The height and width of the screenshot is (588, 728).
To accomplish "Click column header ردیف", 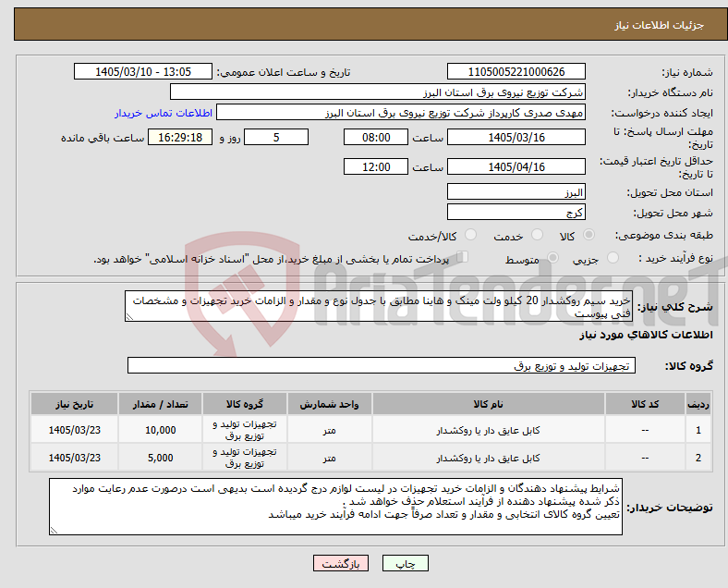I will 698,404.
